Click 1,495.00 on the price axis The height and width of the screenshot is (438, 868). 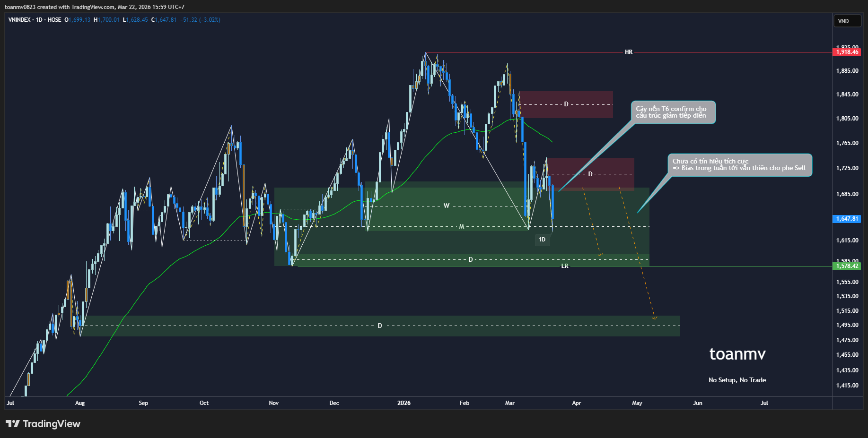click(x=847, y=325)
